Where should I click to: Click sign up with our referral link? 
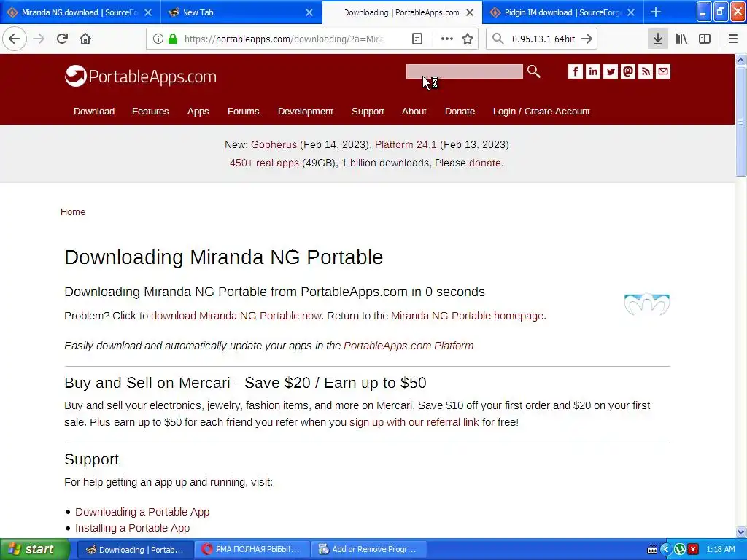click(x=414, y=422)
